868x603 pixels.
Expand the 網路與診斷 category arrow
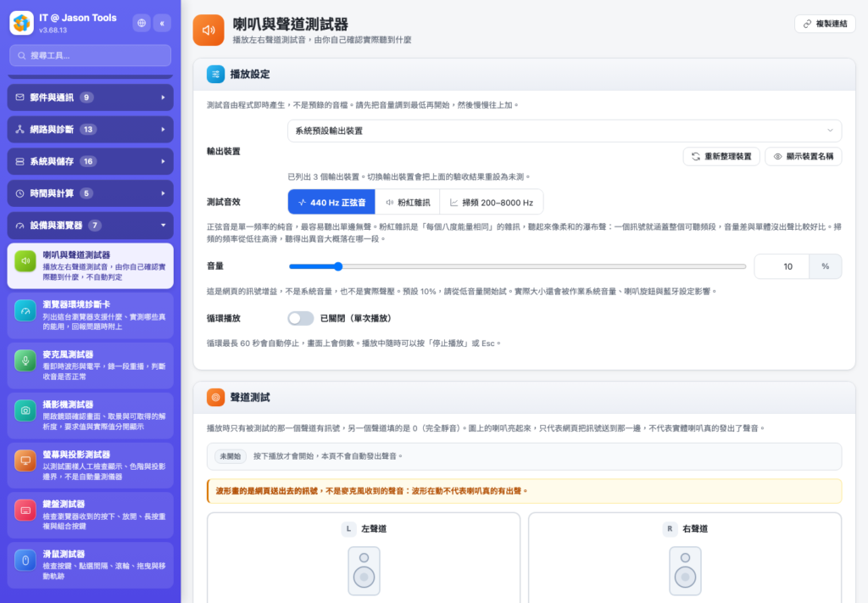164,130
